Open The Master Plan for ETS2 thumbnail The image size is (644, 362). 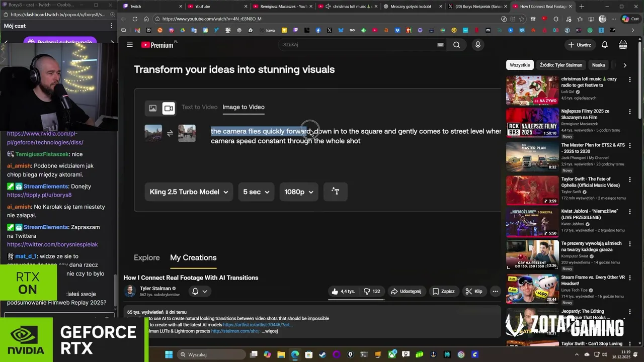pos(532,157)
